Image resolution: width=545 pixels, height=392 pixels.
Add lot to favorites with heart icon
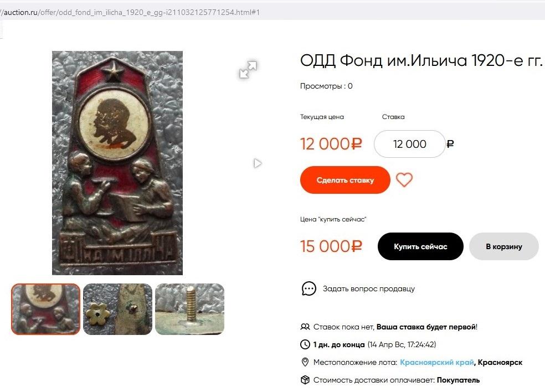point(404,179)
